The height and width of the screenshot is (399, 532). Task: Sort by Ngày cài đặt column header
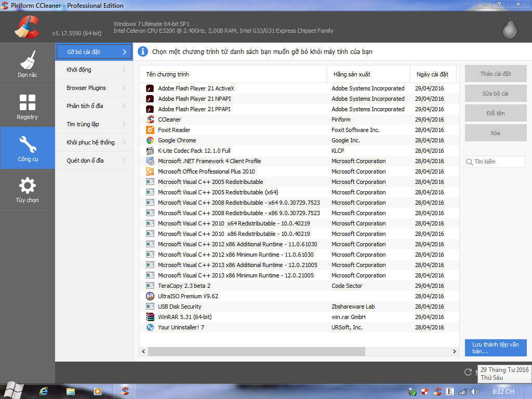[x=433, y=74]
